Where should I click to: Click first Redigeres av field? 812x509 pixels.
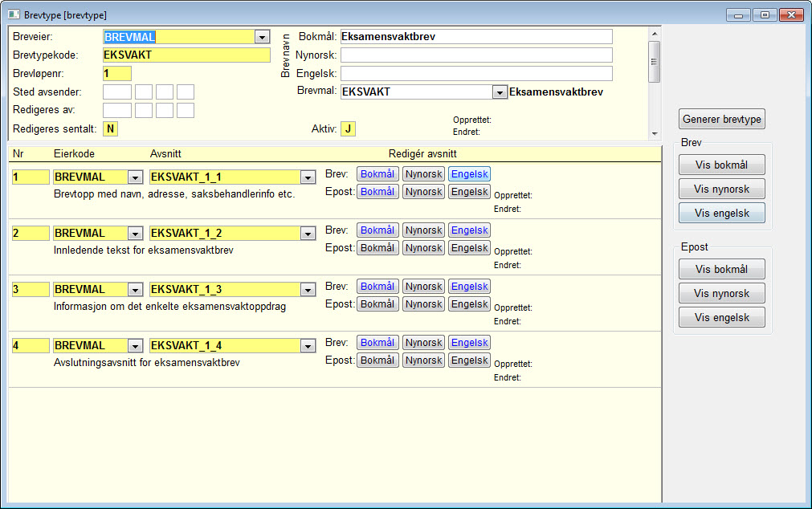coord(117,110)
